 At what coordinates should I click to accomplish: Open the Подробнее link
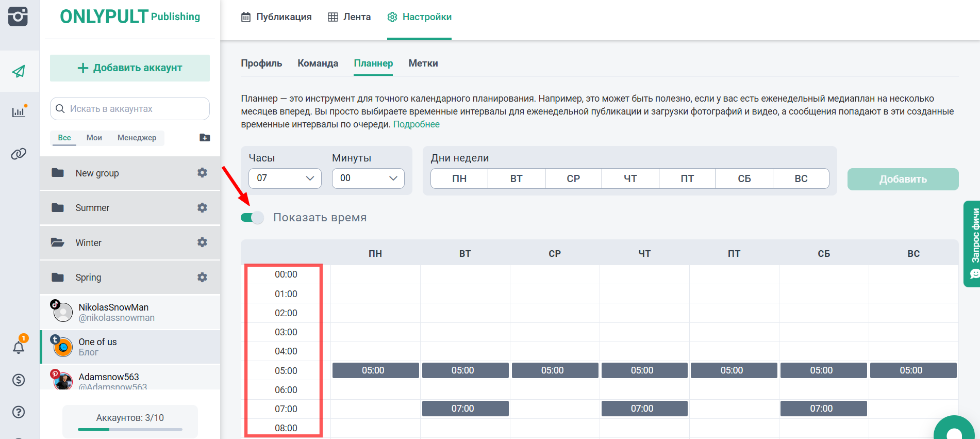416,124
